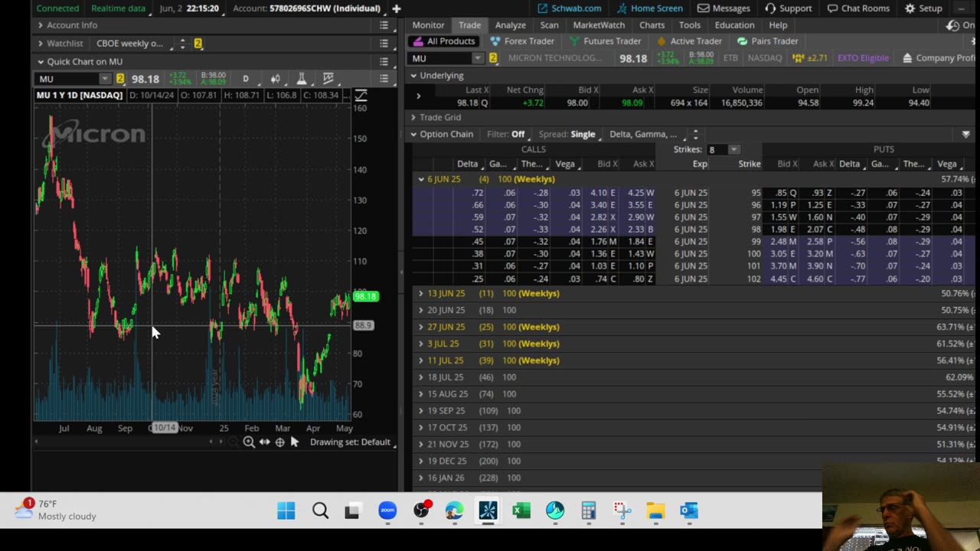This screenshot has width=980, height=551.
Task: Open Support
Action: [x=788, y=8]
